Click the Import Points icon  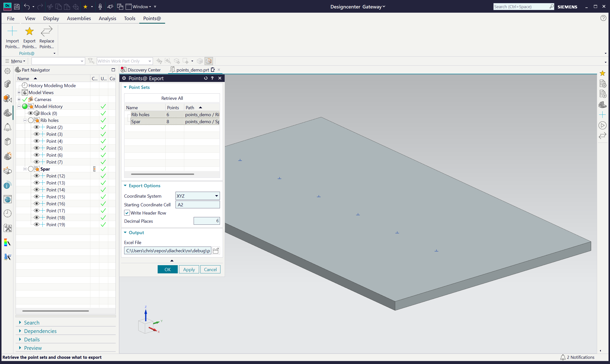click(x=12, y=32)
